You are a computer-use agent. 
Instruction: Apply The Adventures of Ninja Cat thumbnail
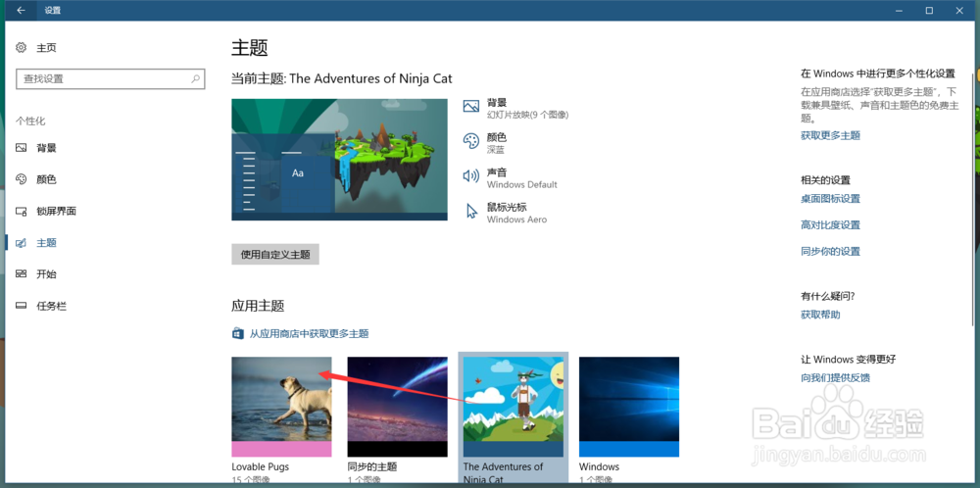coord(514,407)
